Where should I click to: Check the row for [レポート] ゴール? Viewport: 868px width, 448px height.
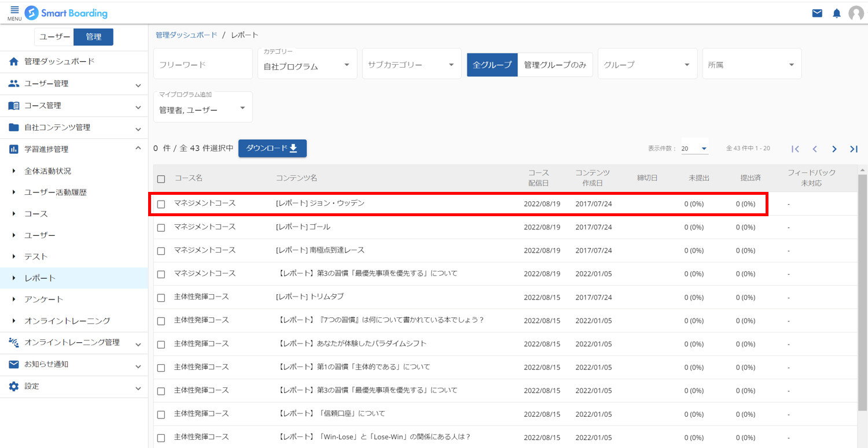tap(161, 228)
